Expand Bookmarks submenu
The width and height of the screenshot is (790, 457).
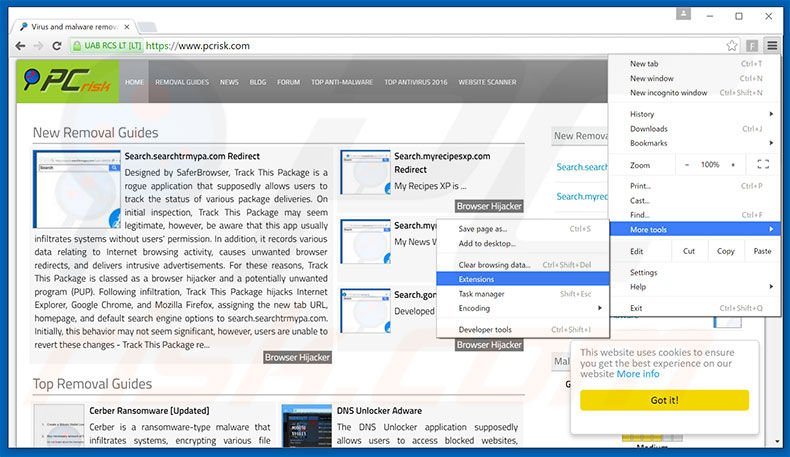click(x=695, y=143)
